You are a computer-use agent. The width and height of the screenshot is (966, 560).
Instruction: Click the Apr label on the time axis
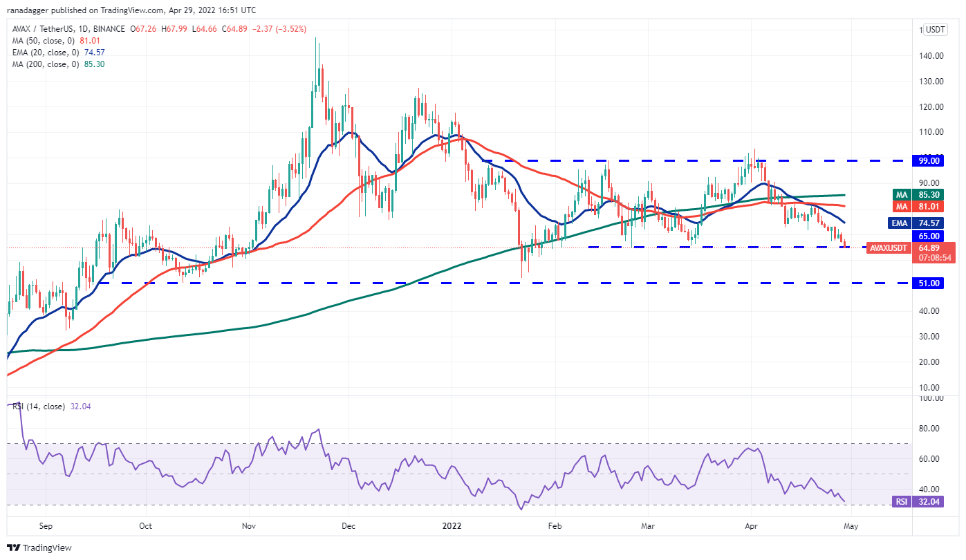(751, 525)
